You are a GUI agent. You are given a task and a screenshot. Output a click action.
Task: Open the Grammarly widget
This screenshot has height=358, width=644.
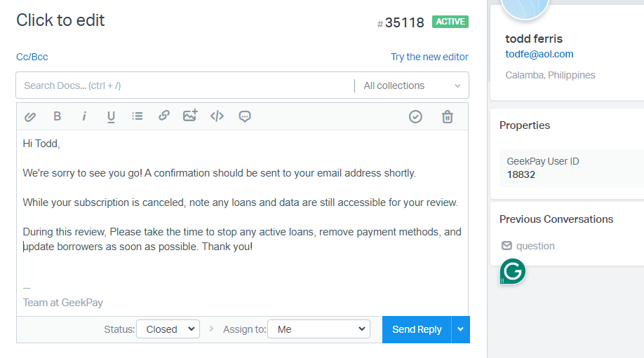(513, 271)
